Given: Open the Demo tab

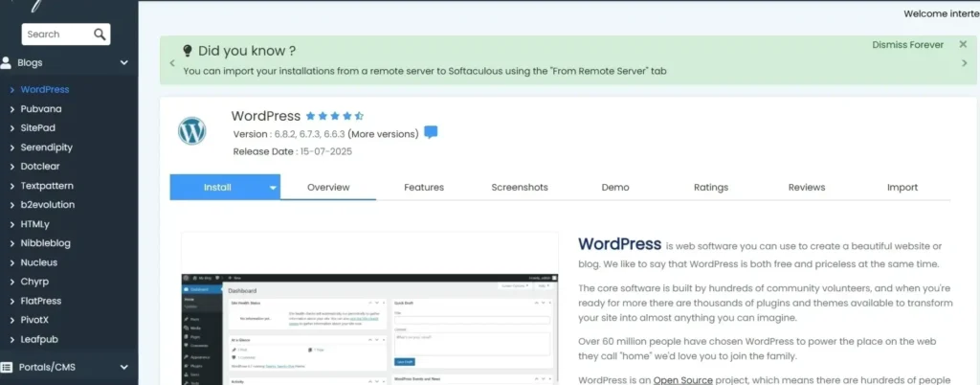Looking at the screenshot, I should (615, 188).
